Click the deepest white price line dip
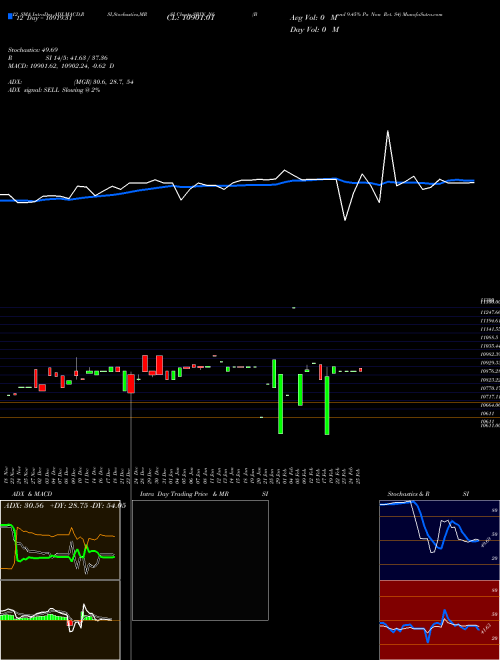This screenshot has height=660, width=500. click(345, 219)
